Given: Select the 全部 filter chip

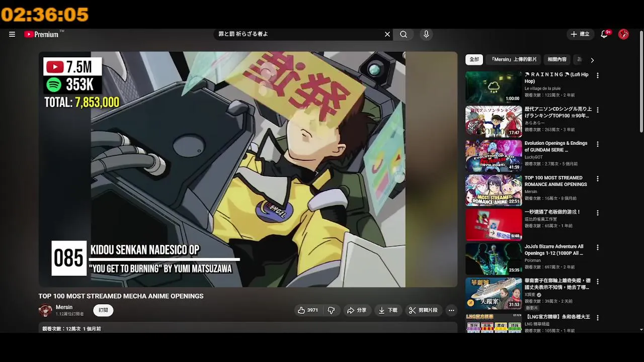Looking at the screenshot, I should pos(474,59).
